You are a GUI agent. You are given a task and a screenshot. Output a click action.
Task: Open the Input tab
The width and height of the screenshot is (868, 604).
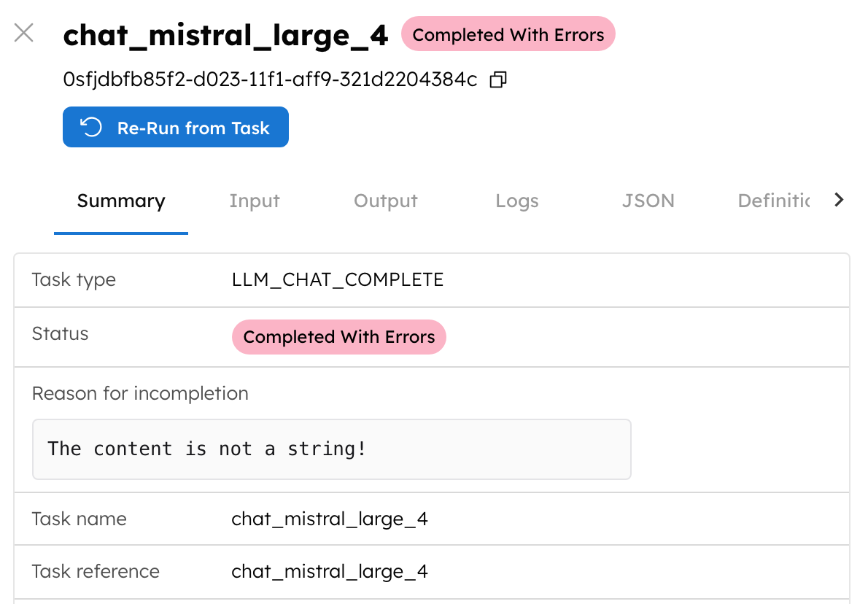tap(255, 201)
